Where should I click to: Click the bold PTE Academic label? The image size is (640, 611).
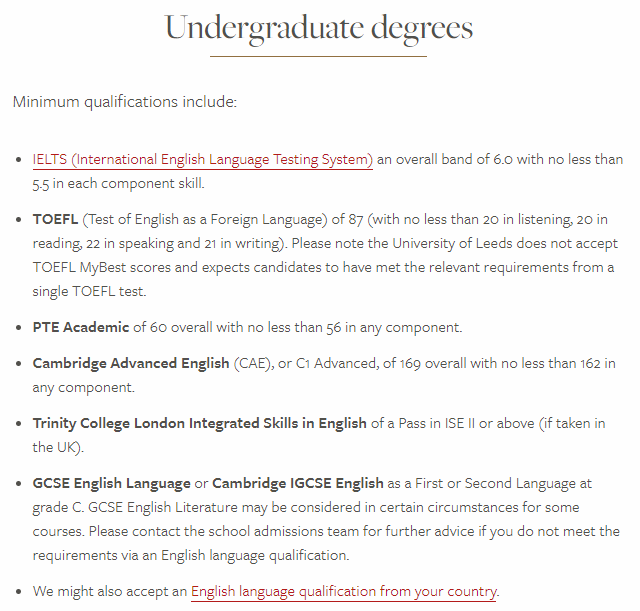click(81, 327)
